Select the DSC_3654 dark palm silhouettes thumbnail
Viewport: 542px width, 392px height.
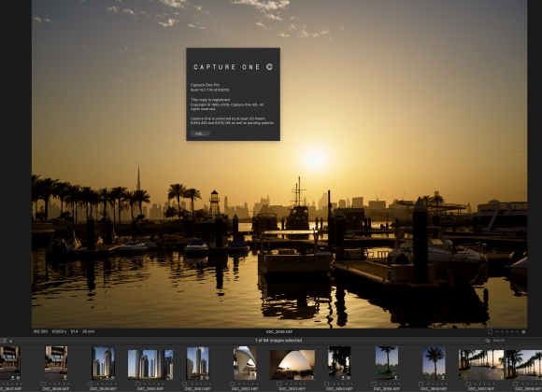(x=339, y=363)
